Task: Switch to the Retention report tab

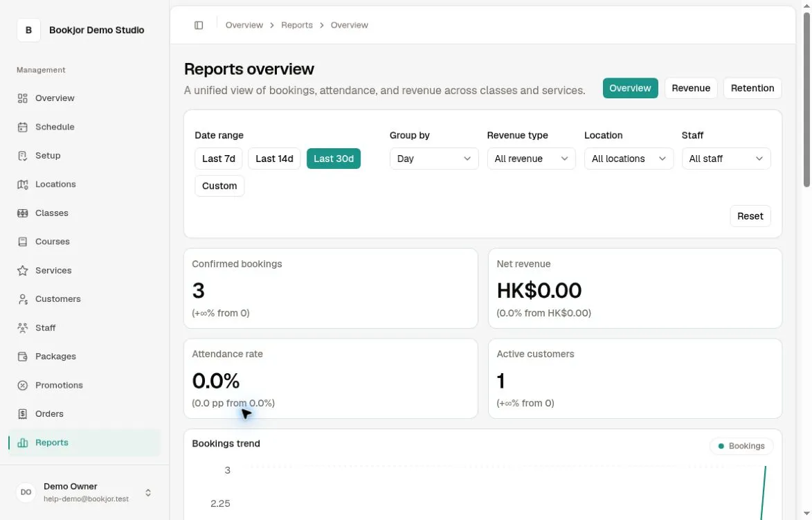Action: click(752, 88)
